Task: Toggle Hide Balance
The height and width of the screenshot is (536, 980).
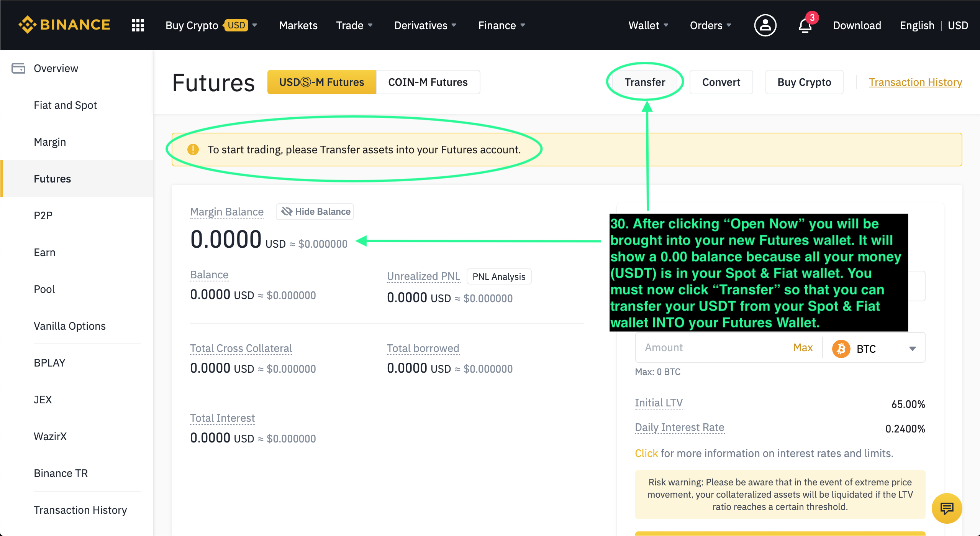Action: coord(315,212)
